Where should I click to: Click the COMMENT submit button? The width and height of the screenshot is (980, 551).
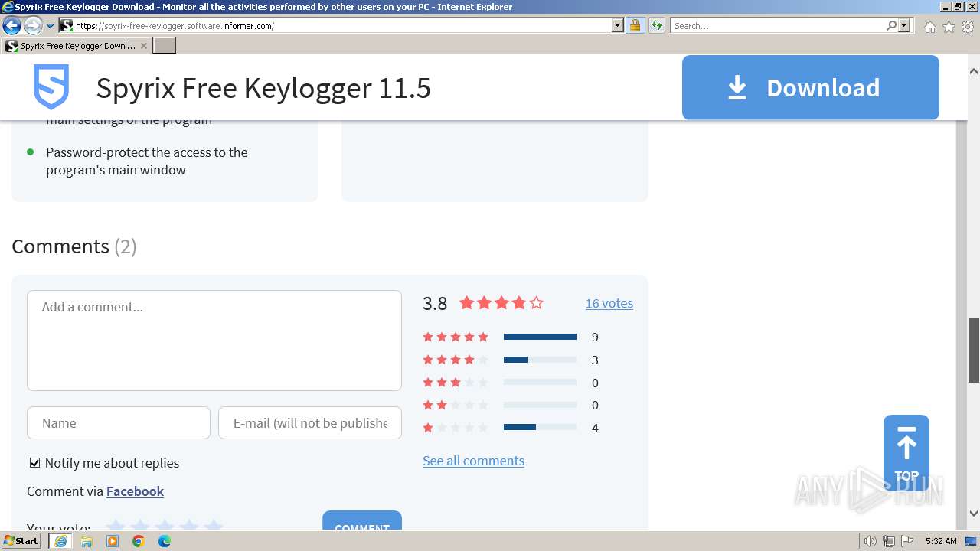click(x=362, y=520)
